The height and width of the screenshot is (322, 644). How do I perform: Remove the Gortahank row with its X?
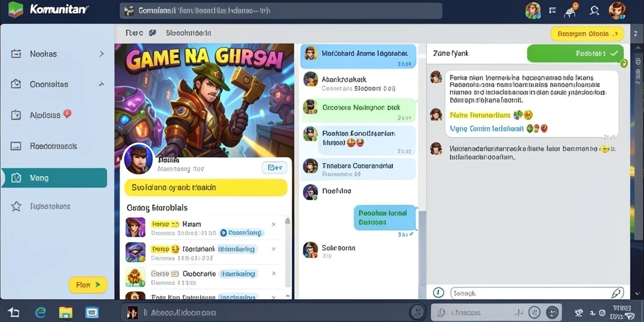[274, 249]
